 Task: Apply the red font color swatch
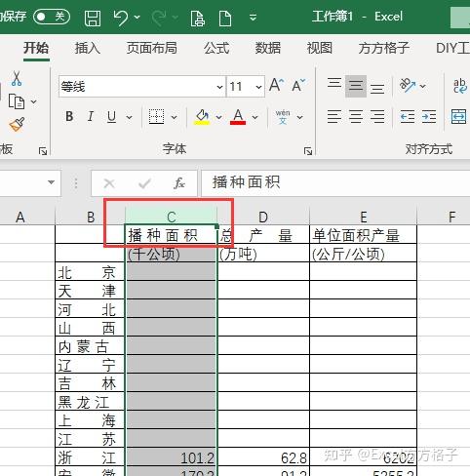238,117
